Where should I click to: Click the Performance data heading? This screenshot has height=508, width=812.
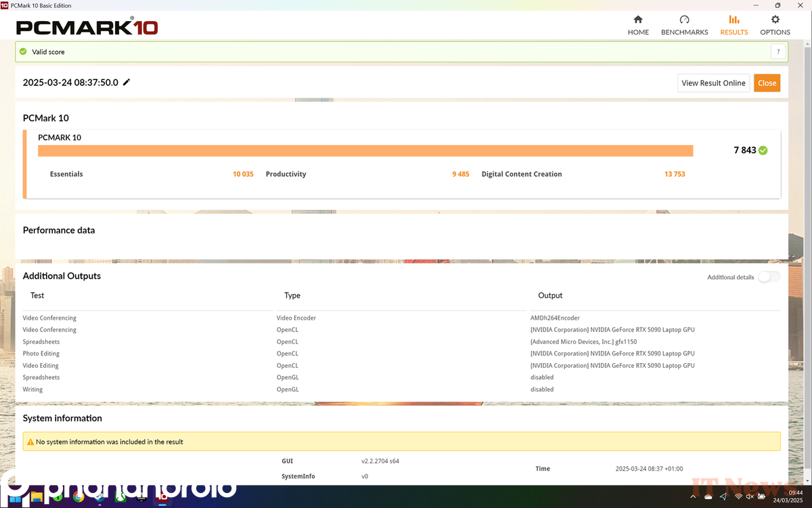tap(59, 230)
